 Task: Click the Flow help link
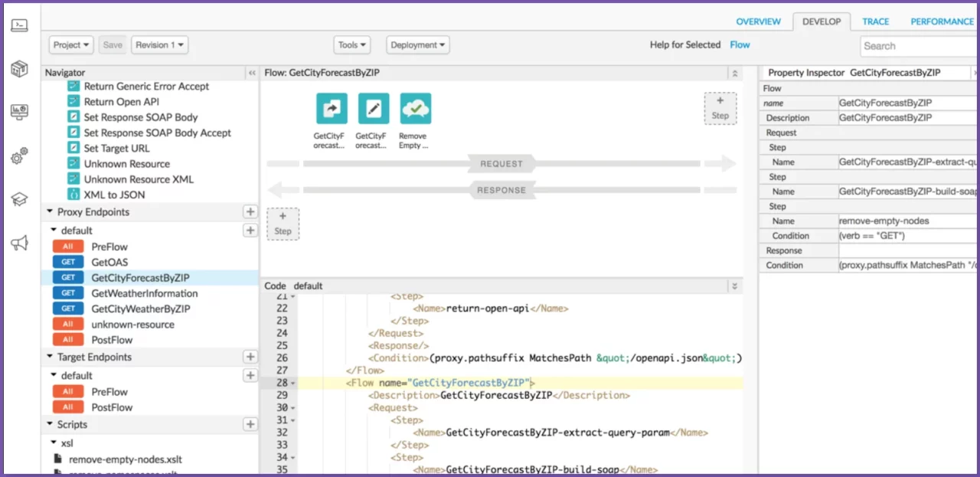click(740, 45)
